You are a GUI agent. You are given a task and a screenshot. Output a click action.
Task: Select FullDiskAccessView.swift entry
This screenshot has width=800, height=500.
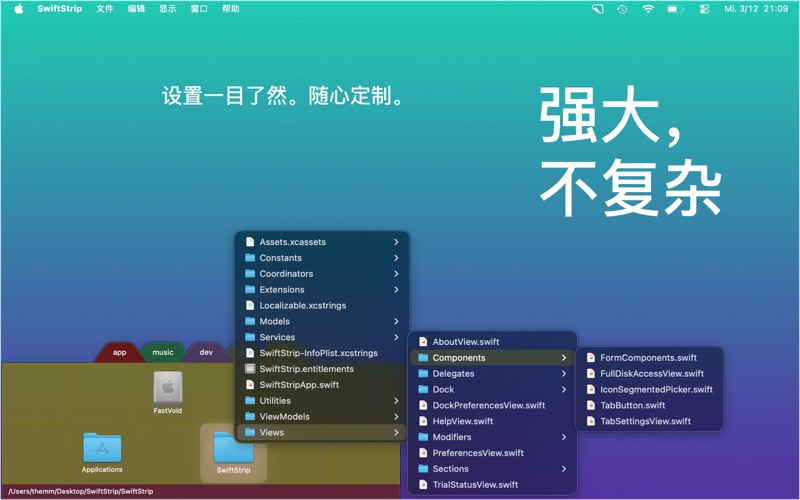pos(649,373)
